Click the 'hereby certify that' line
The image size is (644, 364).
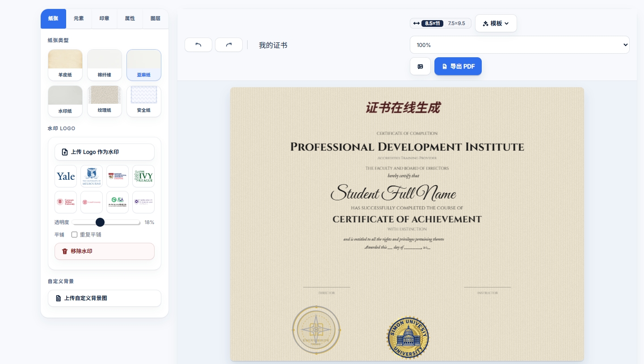(404, 176)
